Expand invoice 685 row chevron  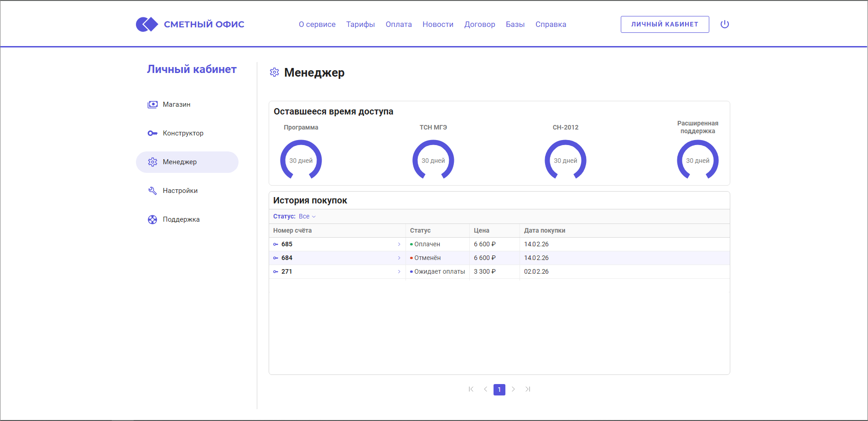pos(399,244)
